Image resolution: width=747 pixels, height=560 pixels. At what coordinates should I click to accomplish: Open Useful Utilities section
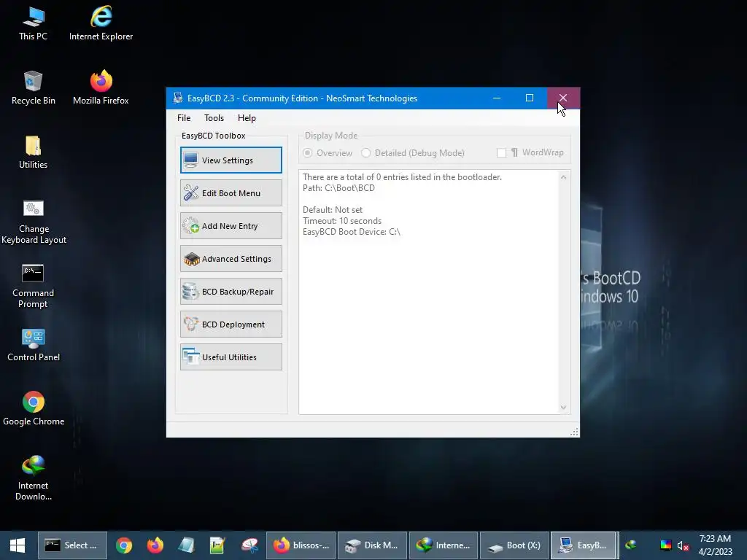coord(231,357)
